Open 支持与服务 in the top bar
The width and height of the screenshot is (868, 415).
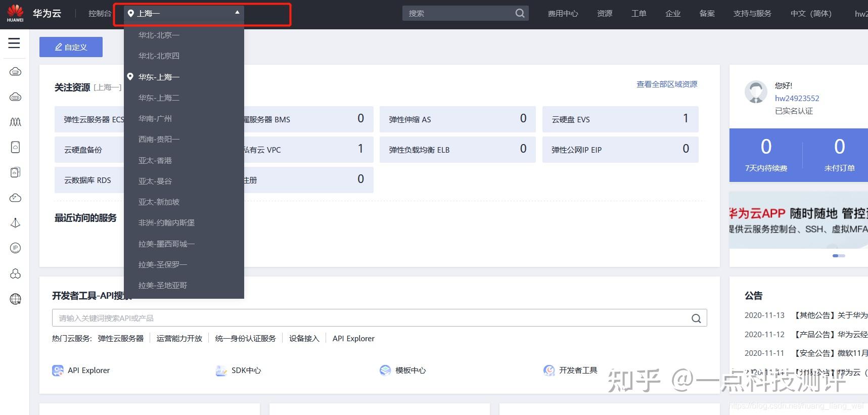tap(752, 13)
